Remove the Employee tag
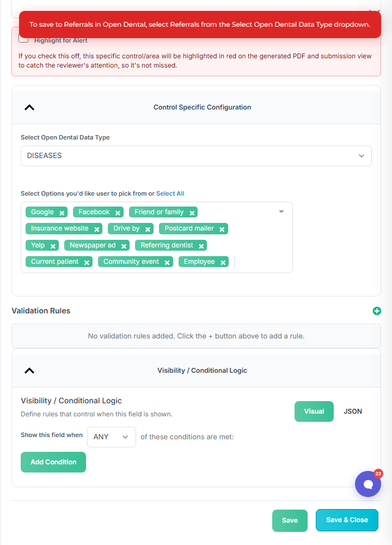The image size is (392, 545). (223, 263)
